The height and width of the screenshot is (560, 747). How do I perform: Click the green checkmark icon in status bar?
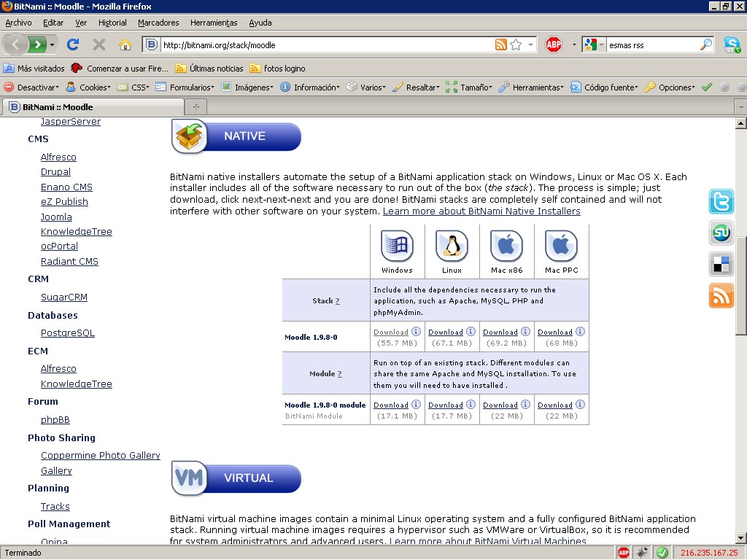tap(662, 553)
